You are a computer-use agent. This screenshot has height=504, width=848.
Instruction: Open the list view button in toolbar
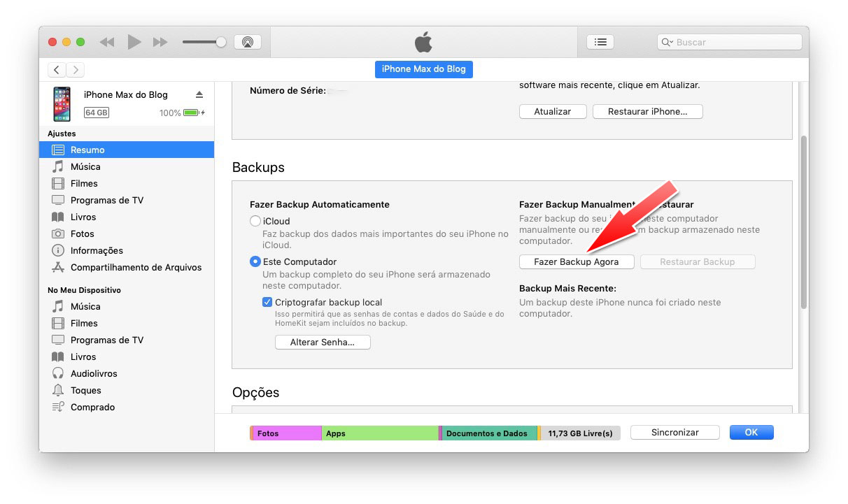pos(600,42)
